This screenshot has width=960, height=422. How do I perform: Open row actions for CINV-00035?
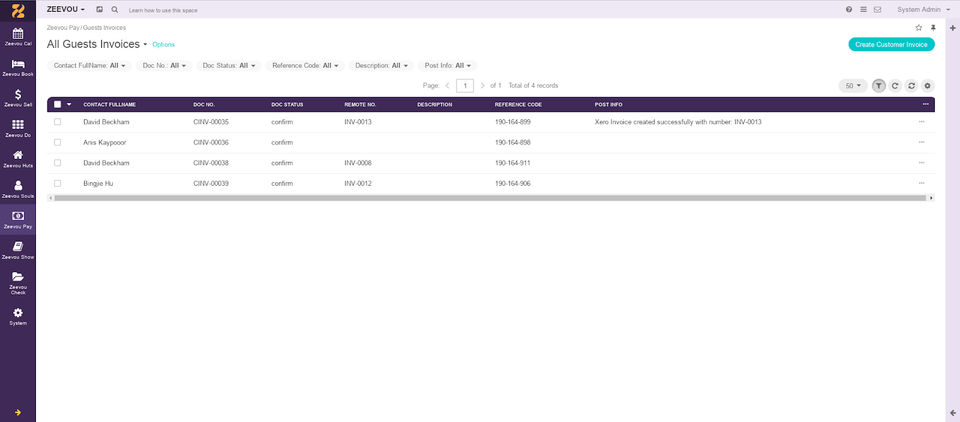[921, 122]
